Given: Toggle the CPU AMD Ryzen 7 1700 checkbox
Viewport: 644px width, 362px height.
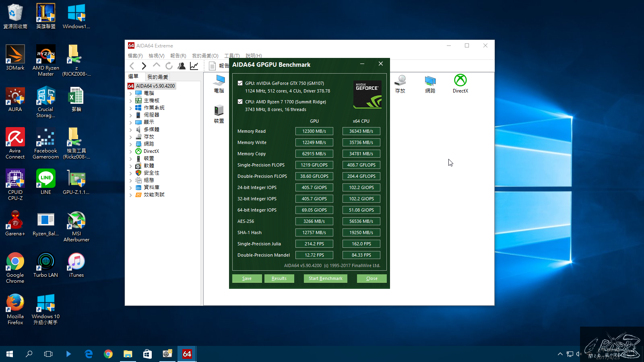Looking at the screenshot, I should tap(240, 102).
